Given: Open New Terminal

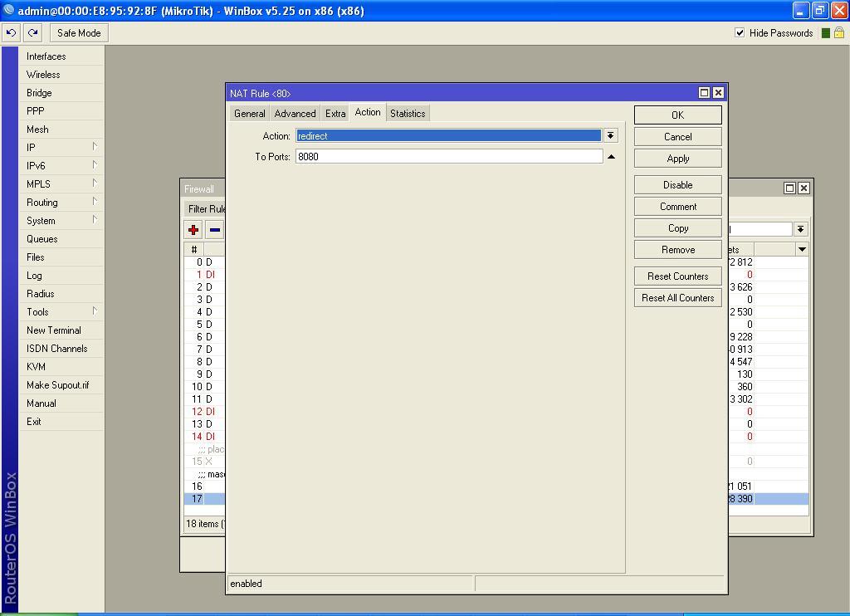Looking at the screenshot, I should coord(61,330).
